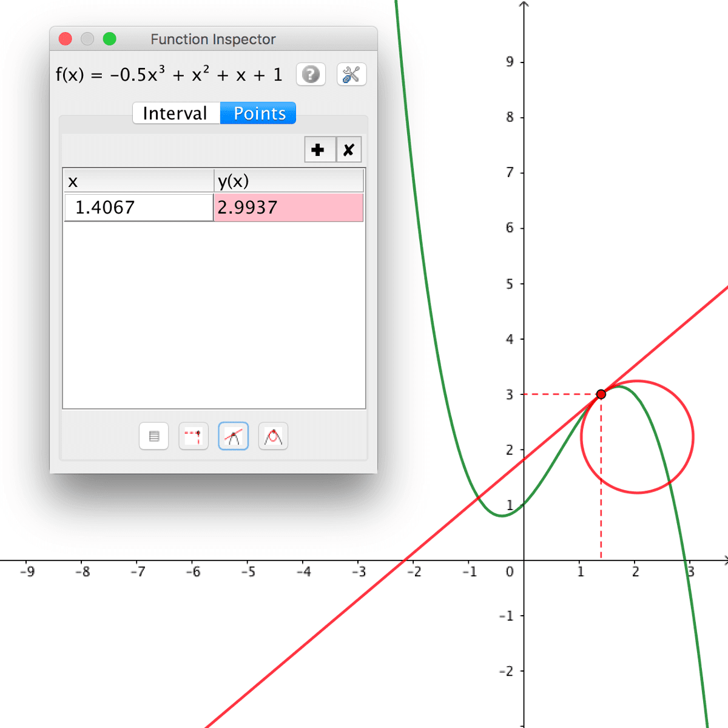Toggle the tangent line display button
Viewport: 728px width, 728px height.
click(x=234, y=436)
